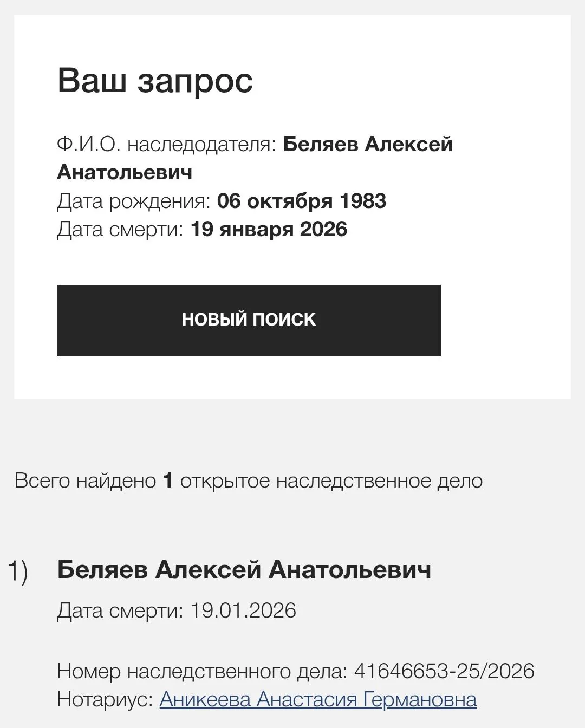The height and width of the screenshot is (728, 585).
Task: Click the "Дата рождения:" label
Action: [133, 201]
